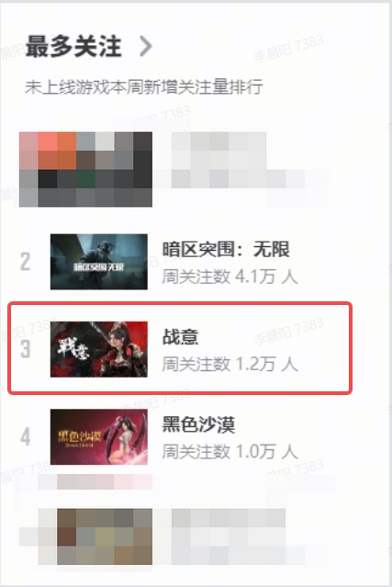Click the rank number 4 badge
Image resolution: width=392 pixels, height=587 pixels.
(x=25, y=437)
